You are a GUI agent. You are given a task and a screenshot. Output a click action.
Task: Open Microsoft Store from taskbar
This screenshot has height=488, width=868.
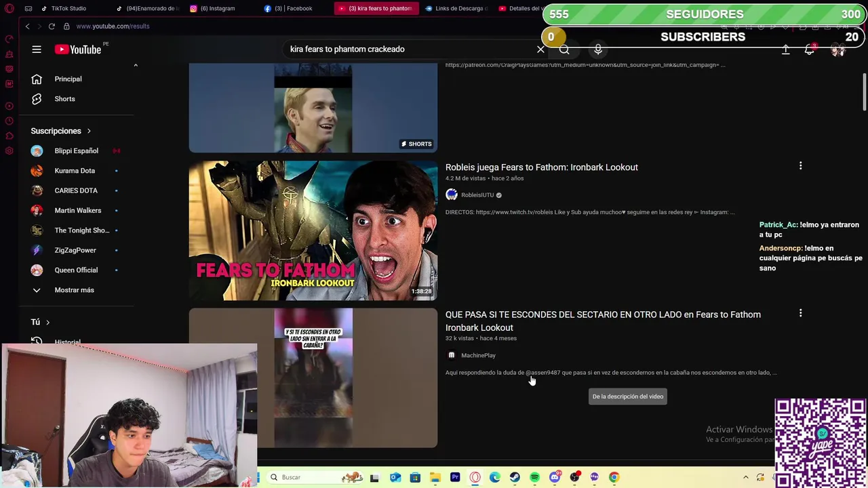point(415,477)
